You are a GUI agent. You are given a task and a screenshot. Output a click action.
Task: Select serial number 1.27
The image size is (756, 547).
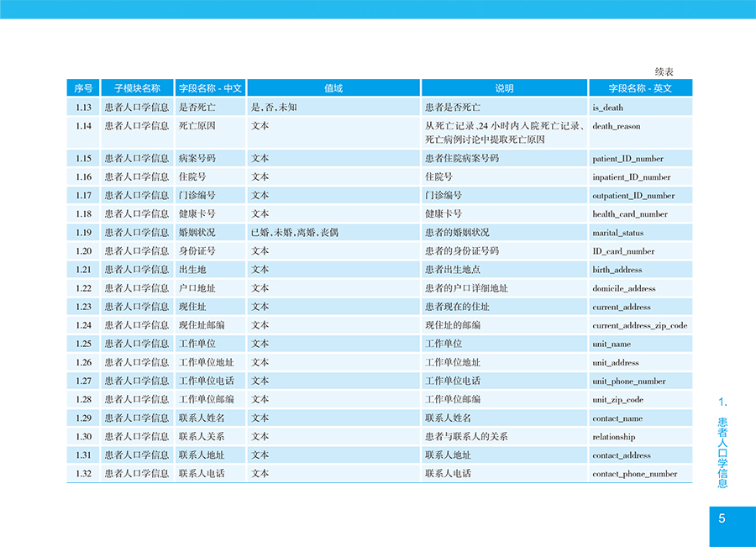(x=83, y=381)
